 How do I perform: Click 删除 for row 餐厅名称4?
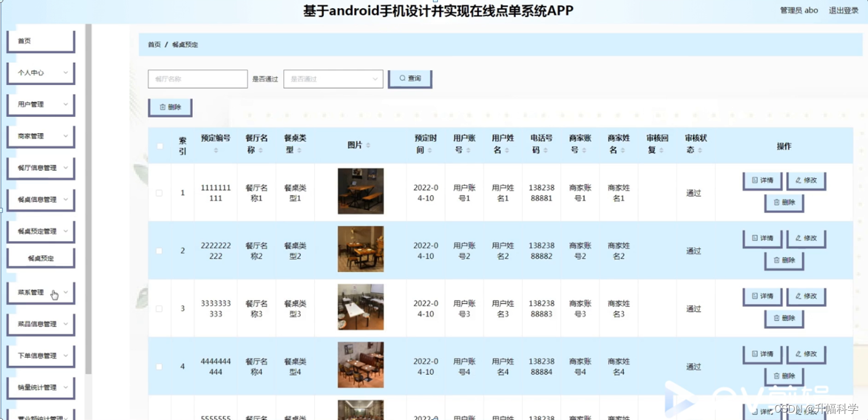tap(784, 376)
